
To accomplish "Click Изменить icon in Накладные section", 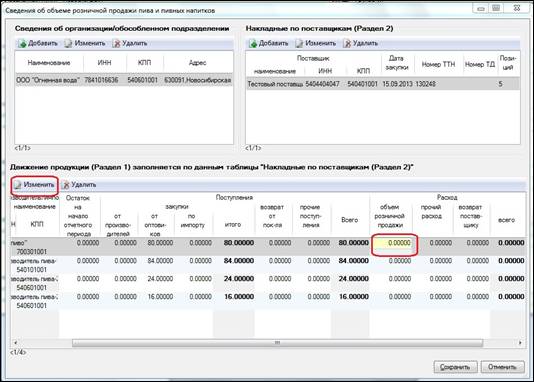I will [x=299, y=44].
